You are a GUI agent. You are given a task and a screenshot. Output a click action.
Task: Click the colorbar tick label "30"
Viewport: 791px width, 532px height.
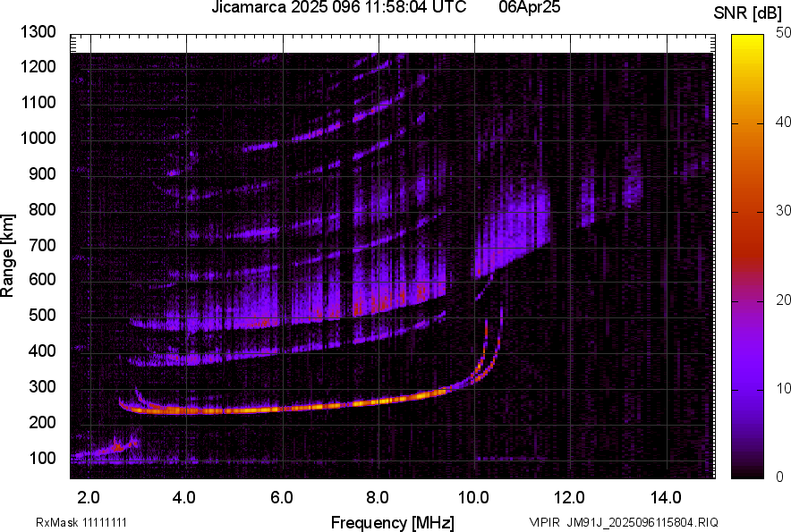(784, 210)
